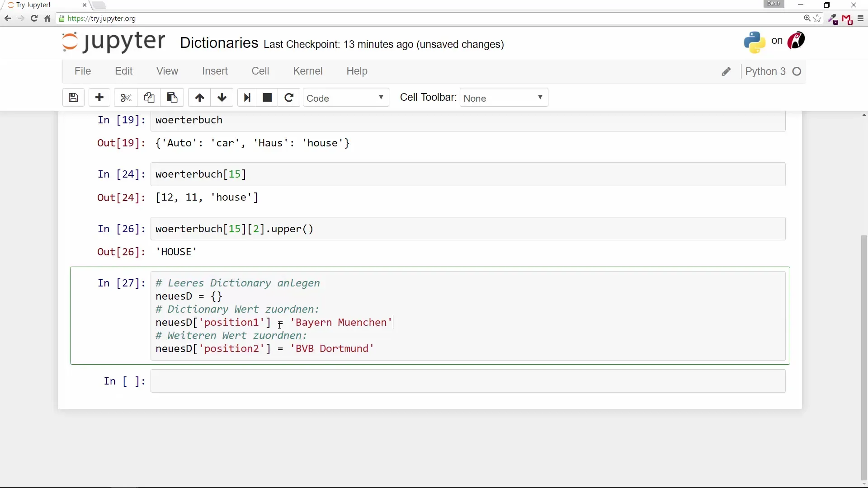Click the empty In [ ] code cell
Screen dimensions: 868x488
click(x=468, y=381)
